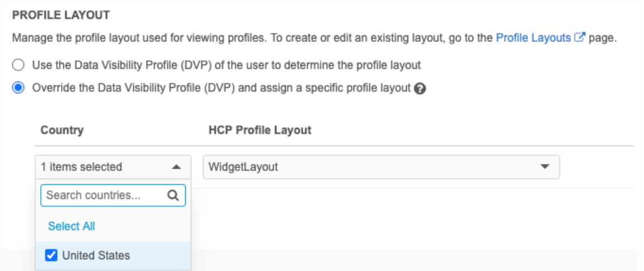
Task: Click the Country dropdown up-arrow icon
Action: (x=176, y=167)
